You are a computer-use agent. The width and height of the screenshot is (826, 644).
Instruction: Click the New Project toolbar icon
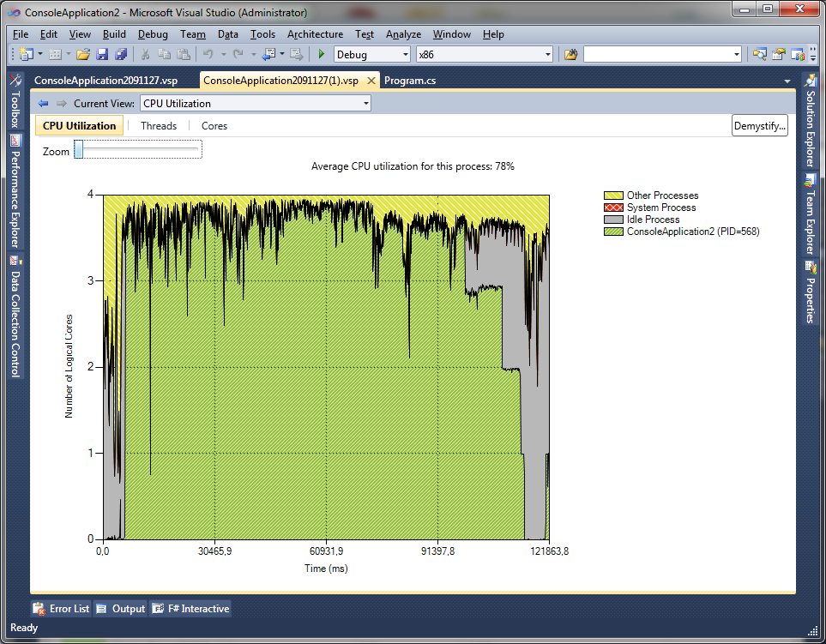27,54
